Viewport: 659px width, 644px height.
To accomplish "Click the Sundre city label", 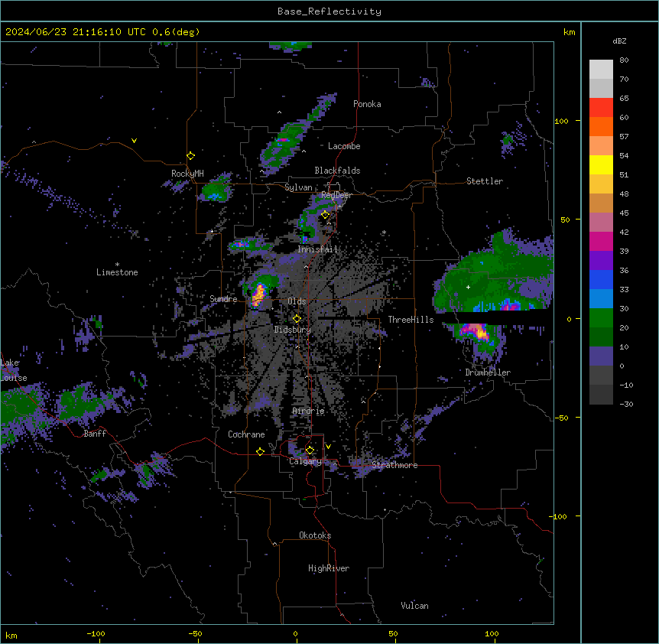I will [223, 299].
